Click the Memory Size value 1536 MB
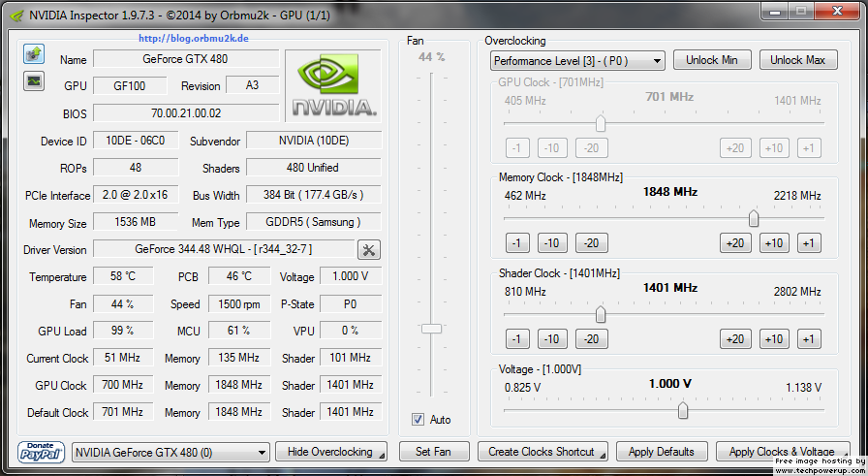The width and height of the screenshot is (868, 476). (x=135, y=222)
